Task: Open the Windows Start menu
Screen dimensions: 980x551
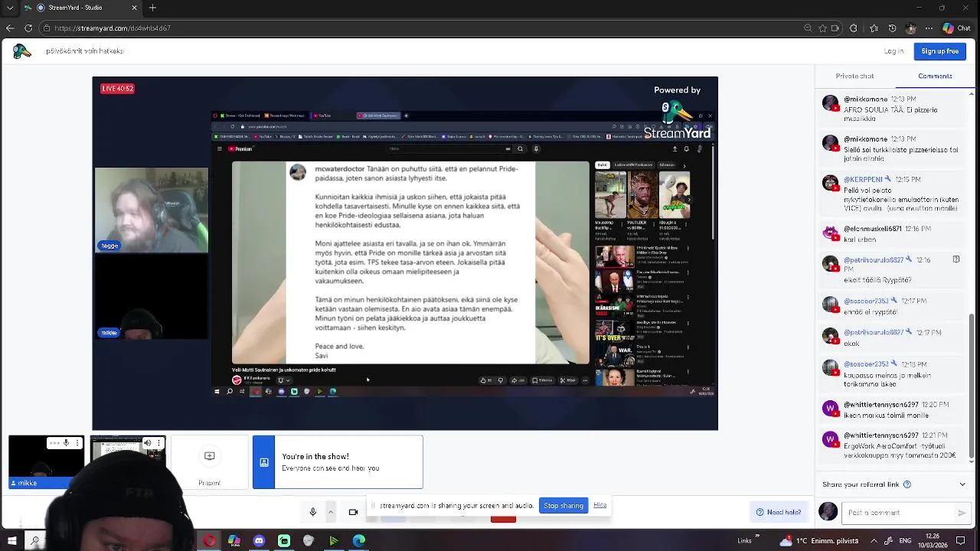Action: [11, 541]
